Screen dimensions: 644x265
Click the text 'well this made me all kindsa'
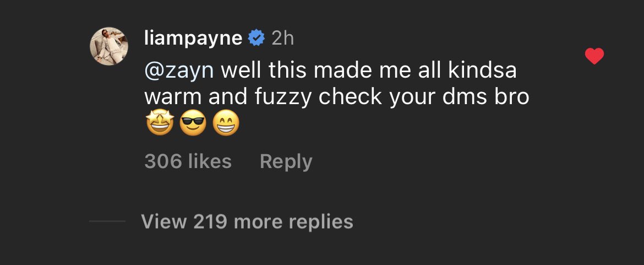click(369, 70)
